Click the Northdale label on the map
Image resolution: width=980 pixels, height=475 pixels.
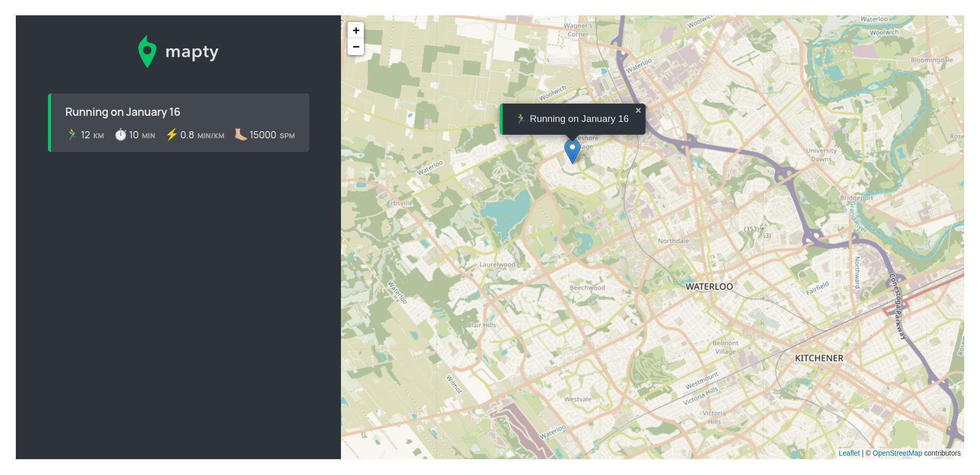(673, 241)
